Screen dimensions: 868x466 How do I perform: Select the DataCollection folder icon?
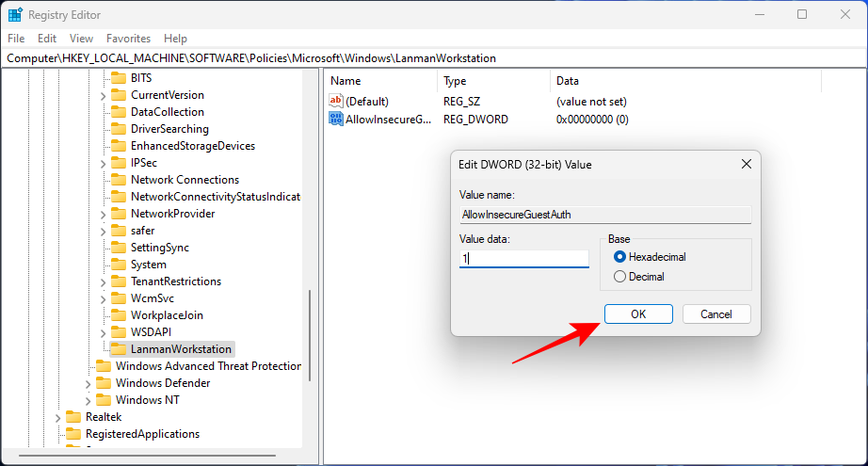pos(119,112)
